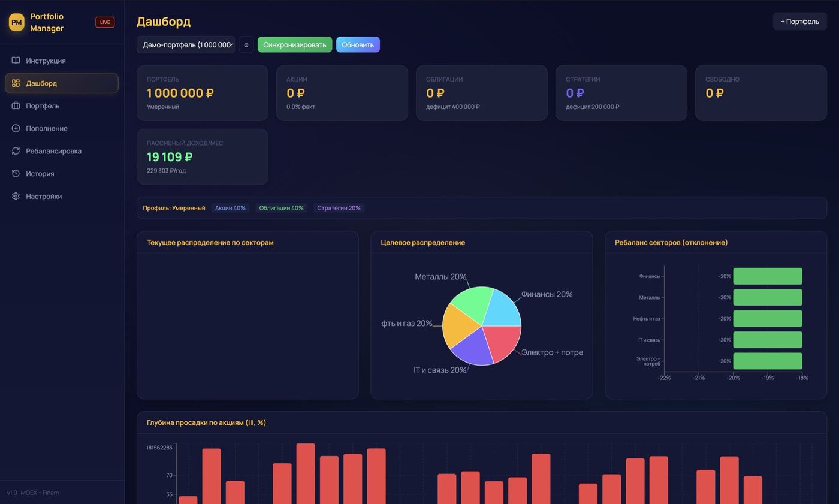This screenshot has width=839, height=504.
Task: Click the blue Обновить button
Action: 358,45
